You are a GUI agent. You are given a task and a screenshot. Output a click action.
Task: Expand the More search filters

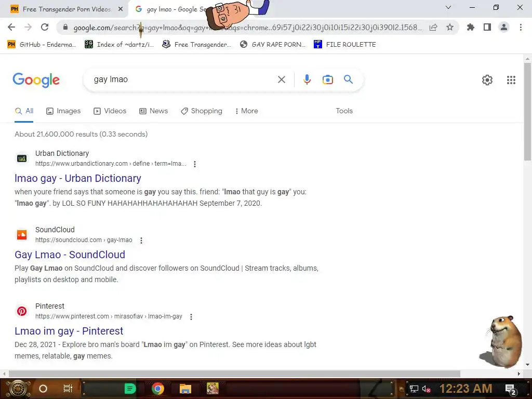pyautogui.click(x=247, y=111)
